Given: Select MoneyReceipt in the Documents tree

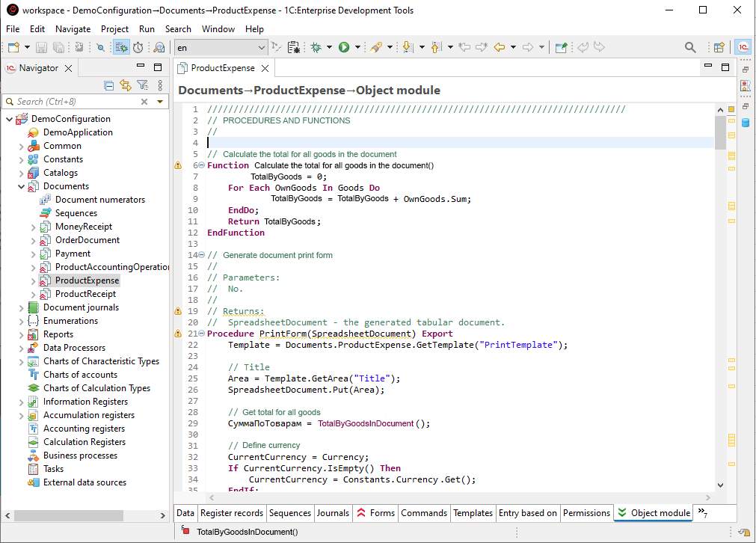Looking at the screenshot, I should click(84, 227).
